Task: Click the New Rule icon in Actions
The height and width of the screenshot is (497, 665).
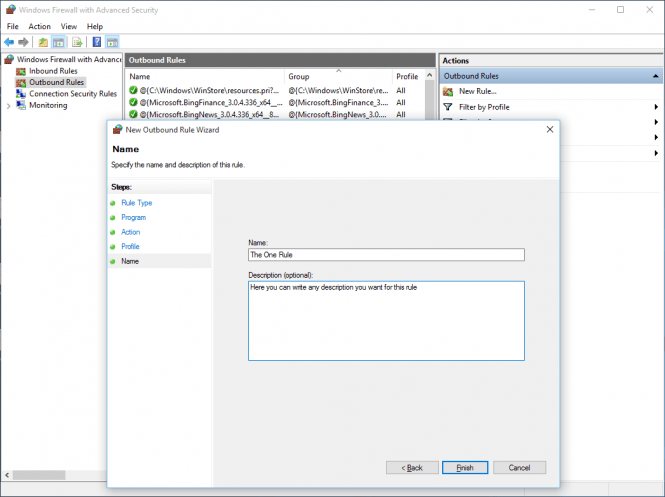Action: pos(449,91)
